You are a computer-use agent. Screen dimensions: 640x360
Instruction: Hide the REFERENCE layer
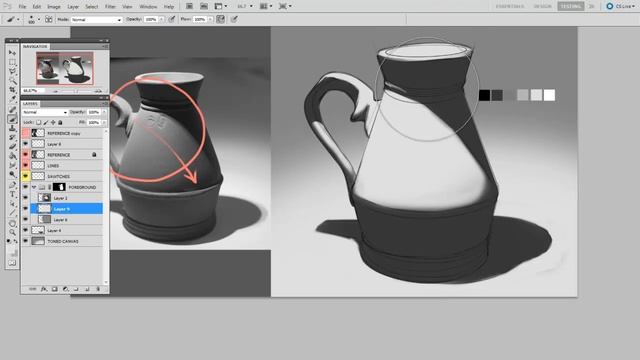[x=26, y=155]
